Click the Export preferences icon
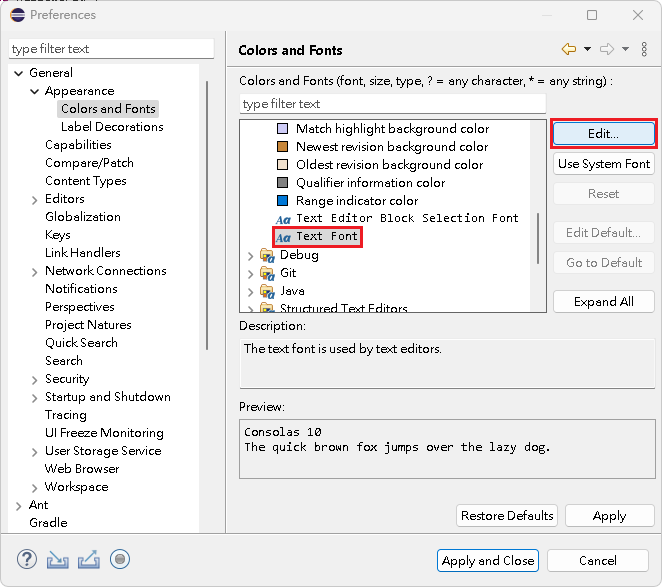The height and width of the screenshot is (587, 662). point(88,560)
